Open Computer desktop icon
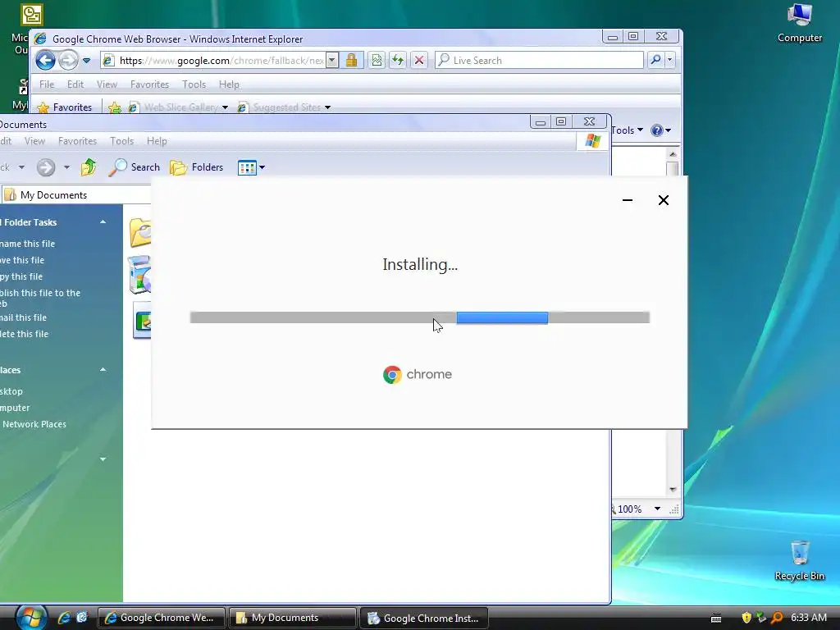Screen dimensions: 840x630 (x=800, y=22)
